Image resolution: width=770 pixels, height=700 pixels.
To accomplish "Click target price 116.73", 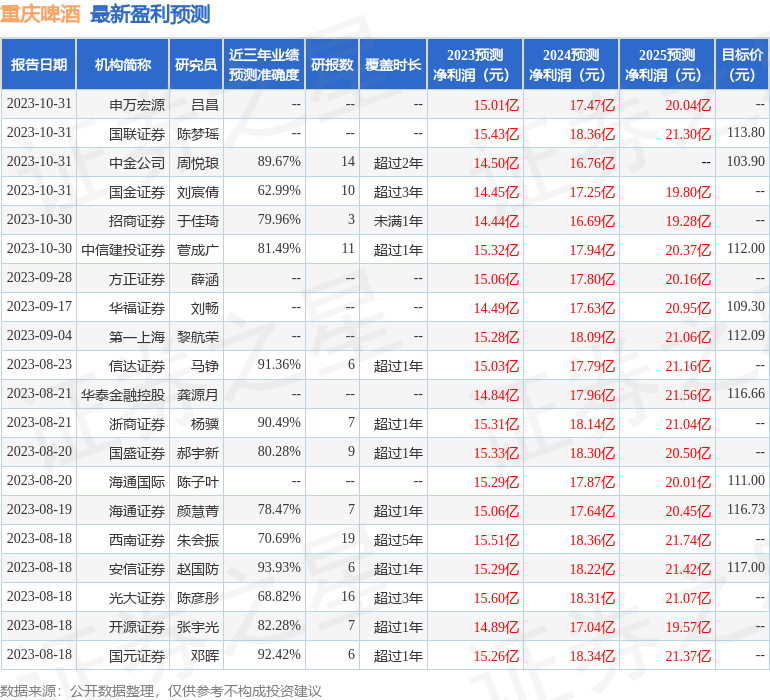I will click(746, 509).
